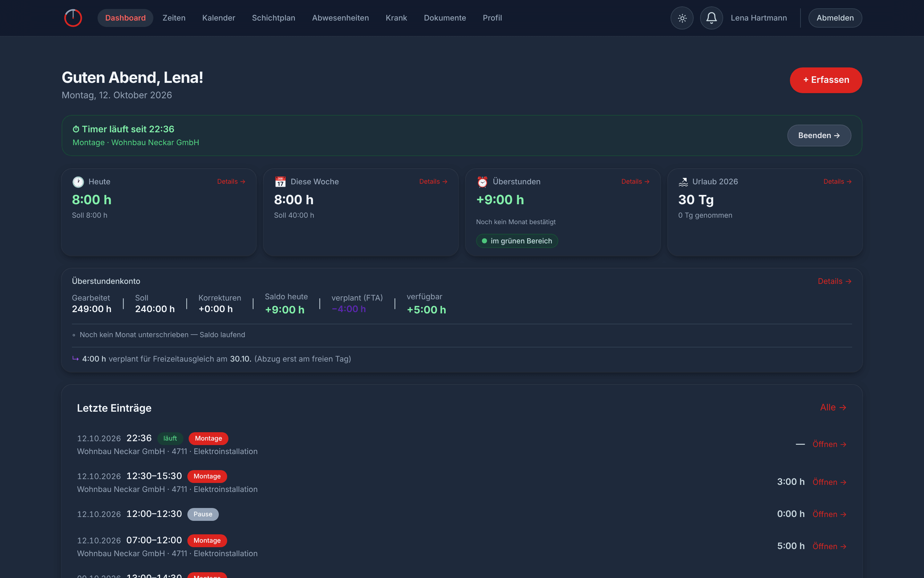Open notifications bell
Screen dimensions: 924x578
(x=711, y=18)
